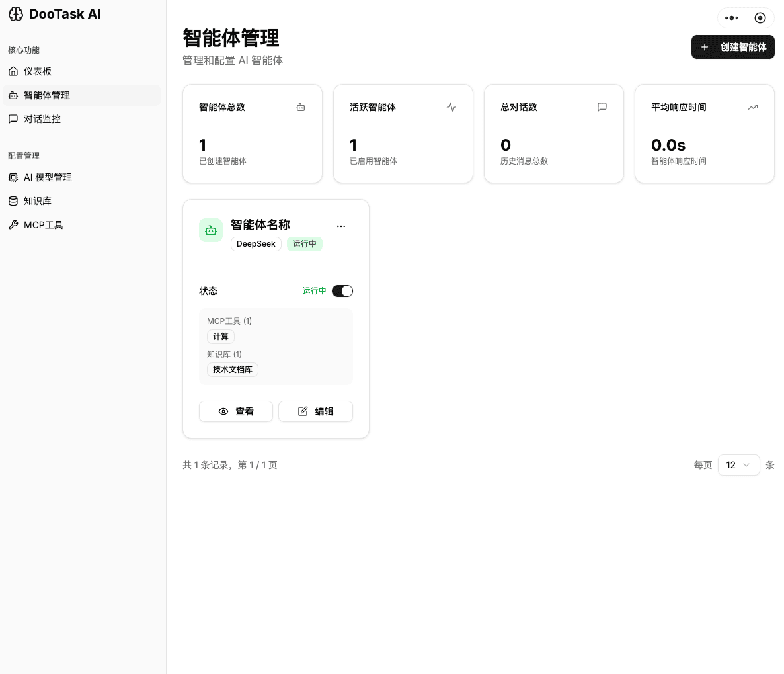Open the ellipsis menu on the 智能体名称 card
Image resolution: width=784 pixels, height=674 pixels.
coord(341,226)
